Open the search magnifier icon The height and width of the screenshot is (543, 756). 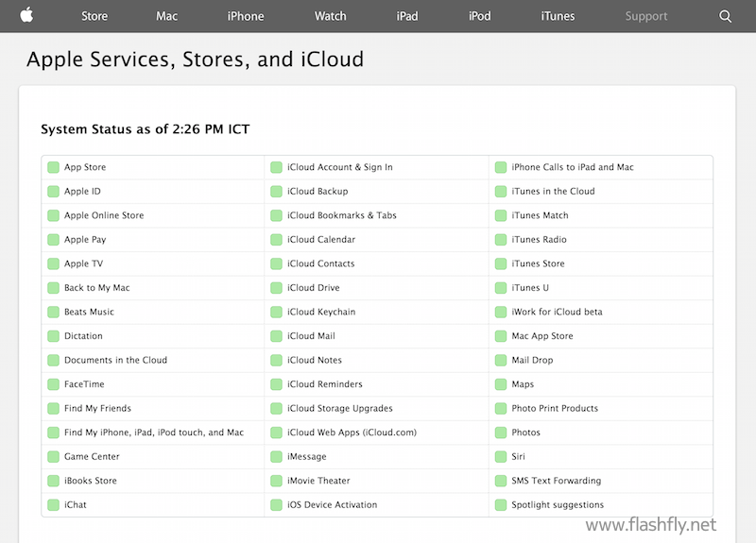coord(725,16)
